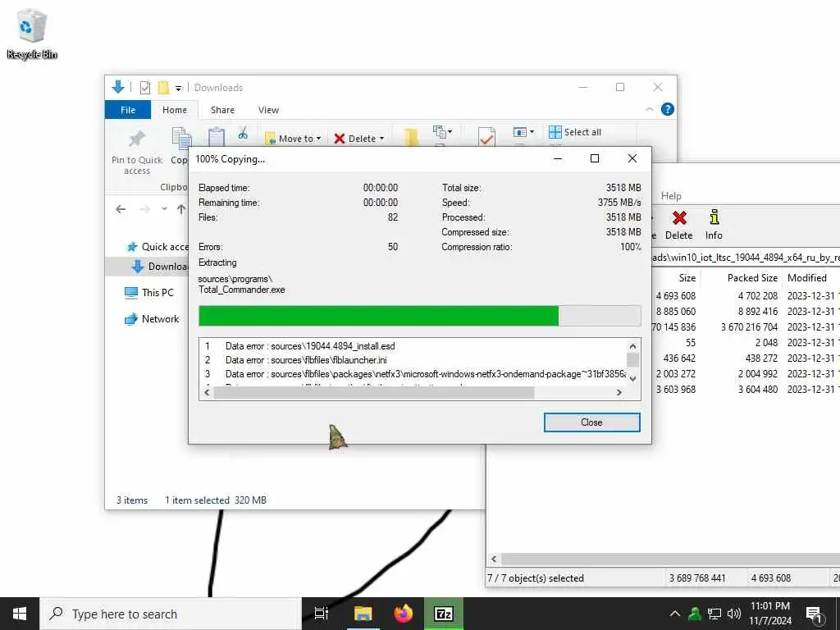Click the File tab in Explorer ribbon

pos(127,110)
